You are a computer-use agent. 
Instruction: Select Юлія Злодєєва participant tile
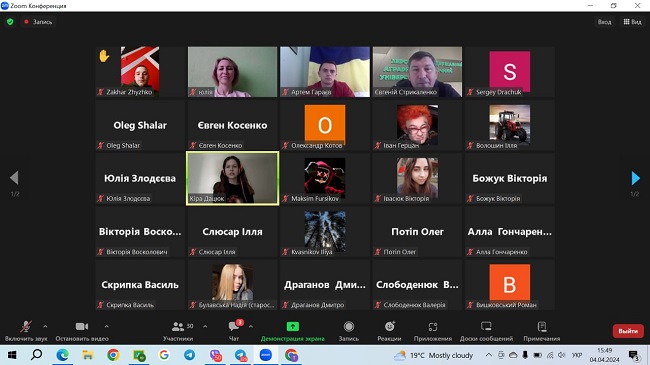tap(140, 178)
